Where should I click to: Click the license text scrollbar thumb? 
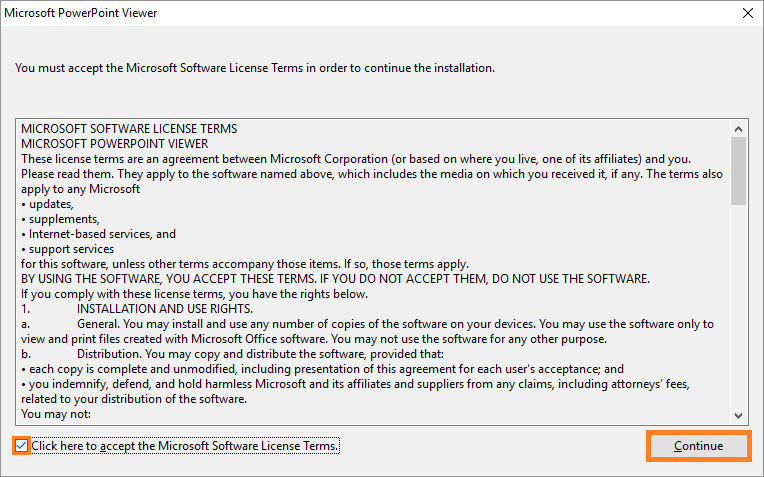[738, 171]
